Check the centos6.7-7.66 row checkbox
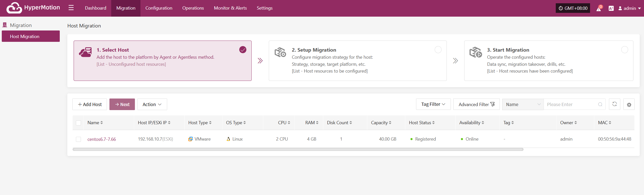The height and width of the screenshot is (195, 644). (78, 139)
